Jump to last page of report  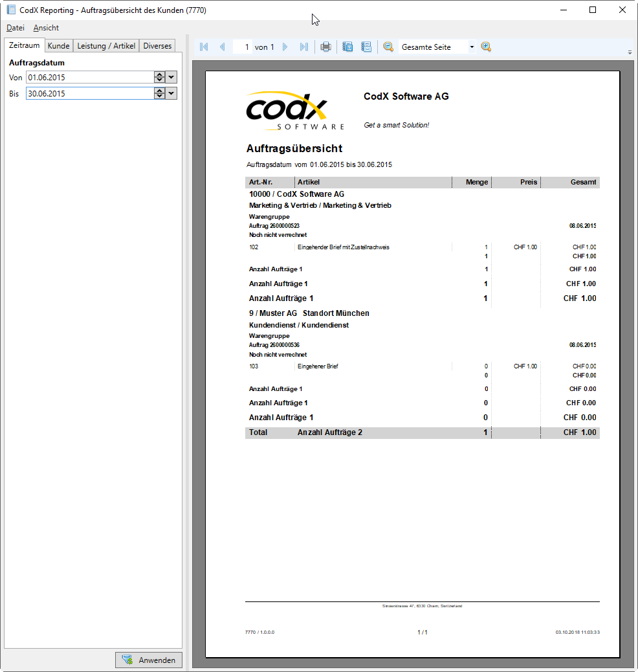point(303,47)
